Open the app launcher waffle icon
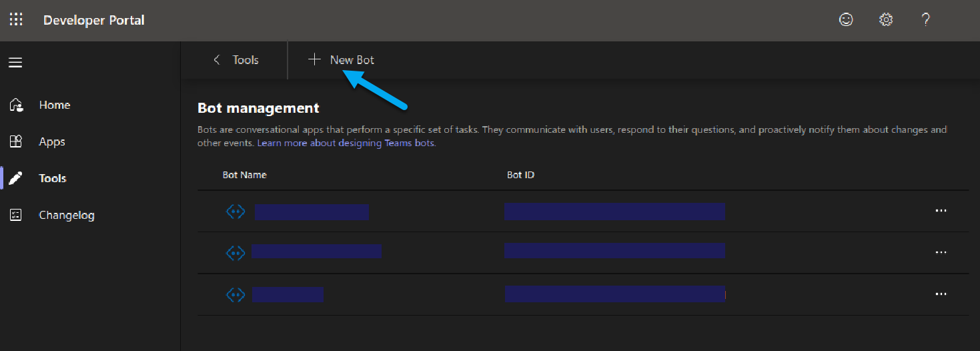Image resolution: width=980 pixels, height=351 pixels. (x=16, y=20)
